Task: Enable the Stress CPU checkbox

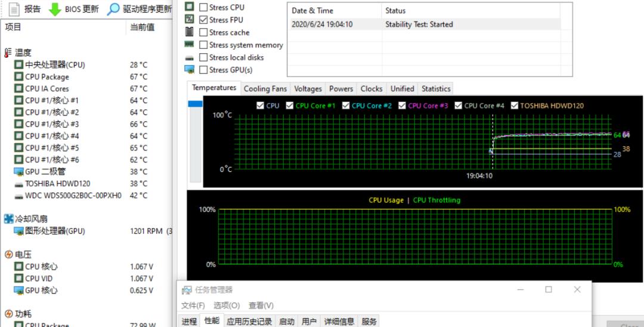Action: tap(203, 7)
